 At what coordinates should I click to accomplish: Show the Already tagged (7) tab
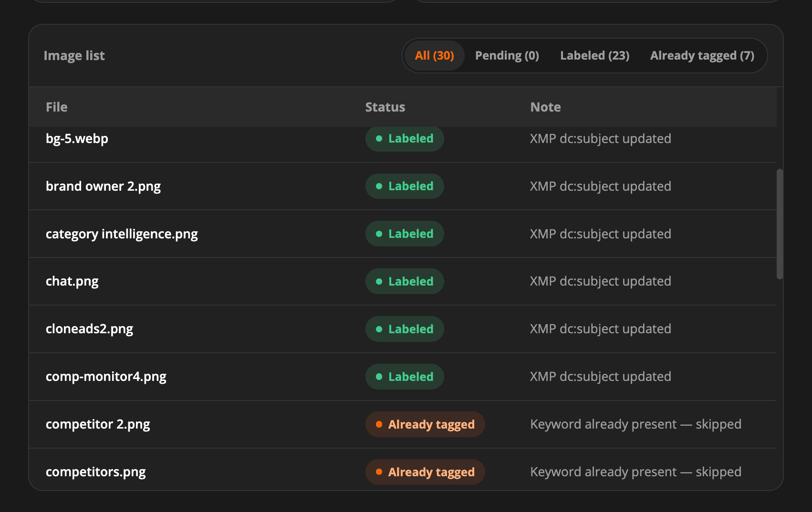pyautogui.click(x=702, y=56)
